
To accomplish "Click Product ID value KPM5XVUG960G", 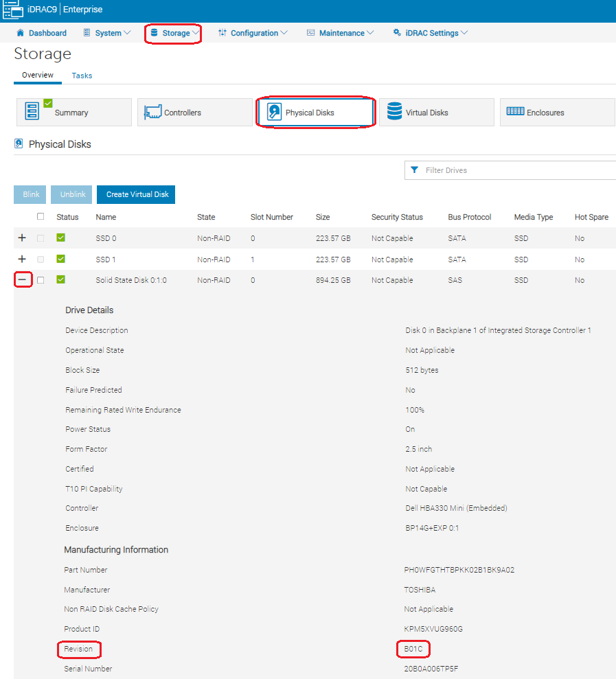I will pos(433,629).
